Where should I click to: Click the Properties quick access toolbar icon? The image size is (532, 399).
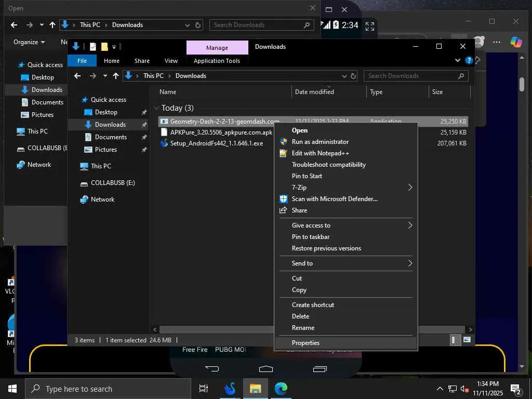pyautogui.click(x=93, y=46)
